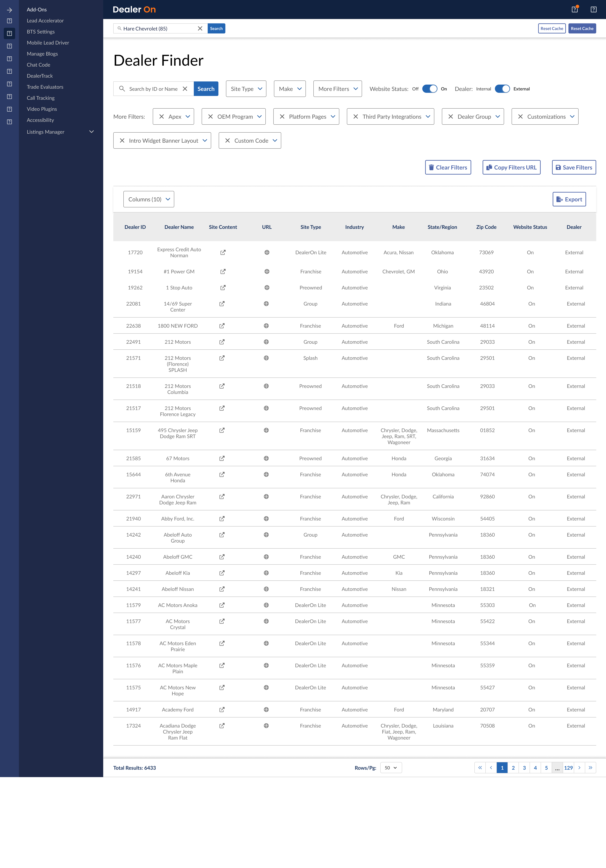Open site content link for Abeloff Nissan

(x=222, y=589)
